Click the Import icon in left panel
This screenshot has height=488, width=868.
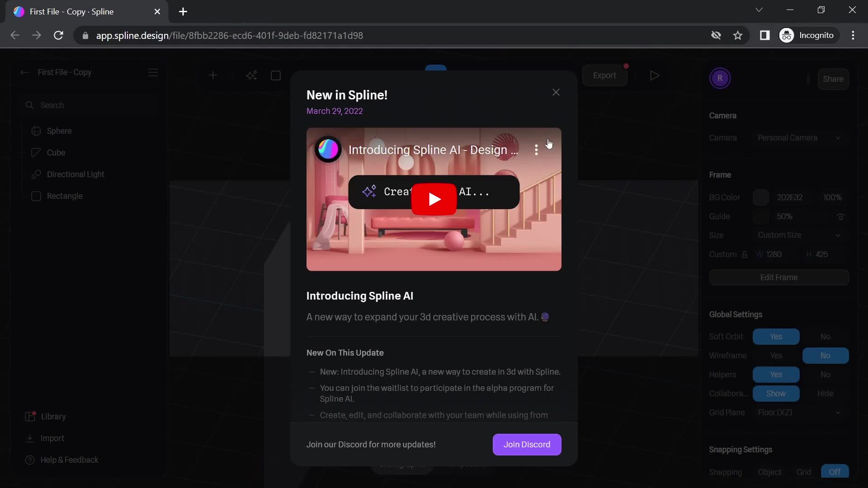tap(30, 439)
